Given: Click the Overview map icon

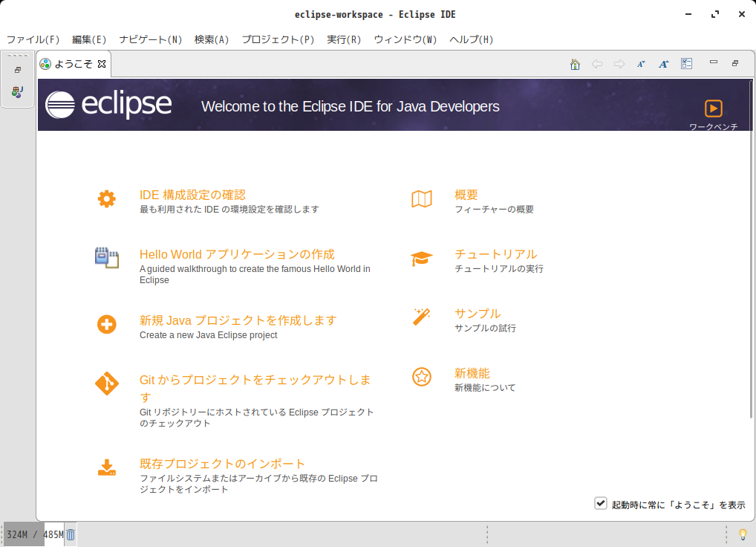Looking at the screenshot, I should coord(422,198).
